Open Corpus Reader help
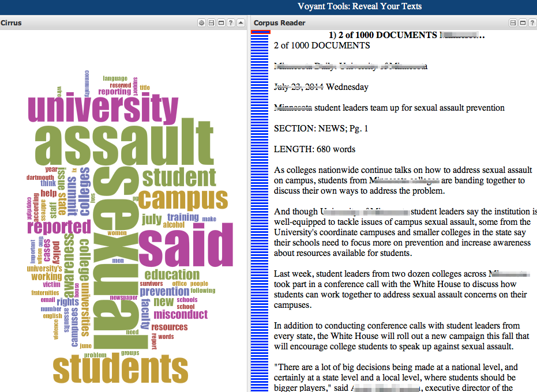Screen dimensions: 537x392 [532, 22]
